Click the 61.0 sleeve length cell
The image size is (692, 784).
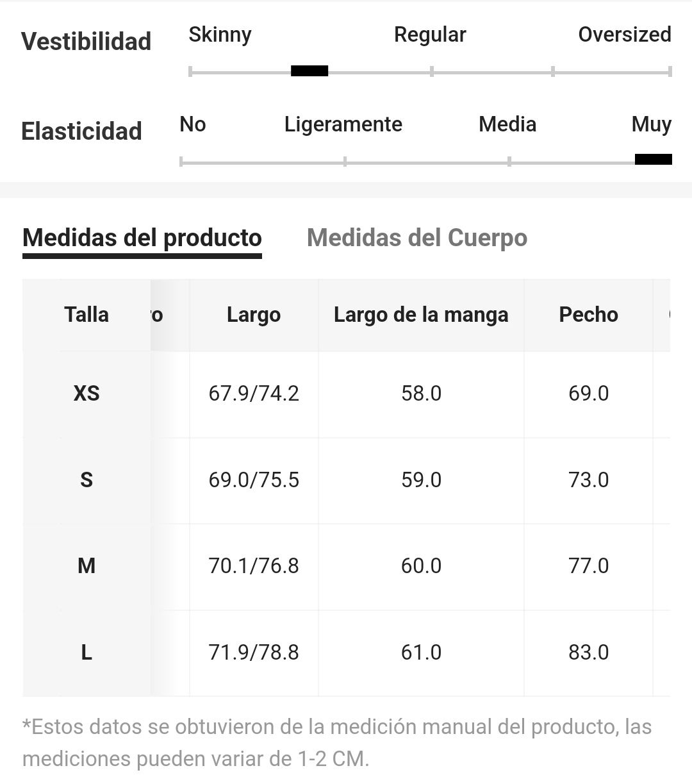pos(421,653)
